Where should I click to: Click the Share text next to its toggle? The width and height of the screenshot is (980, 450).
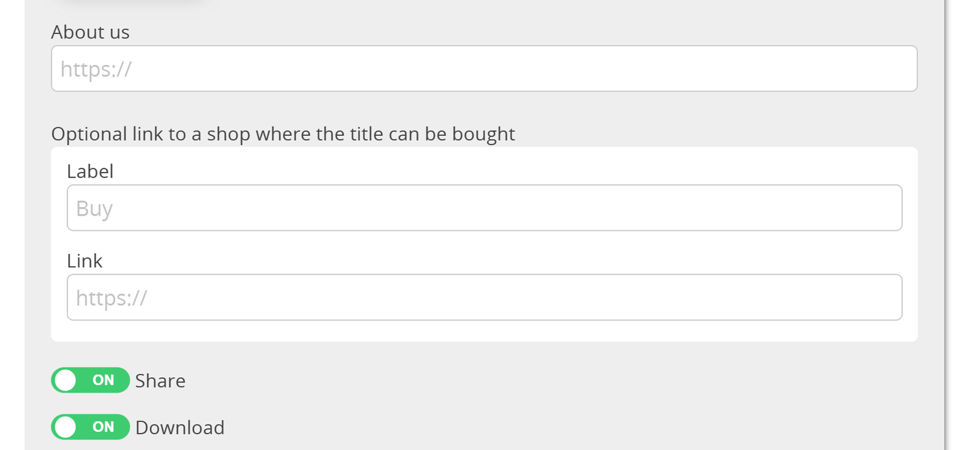point(160,380)
